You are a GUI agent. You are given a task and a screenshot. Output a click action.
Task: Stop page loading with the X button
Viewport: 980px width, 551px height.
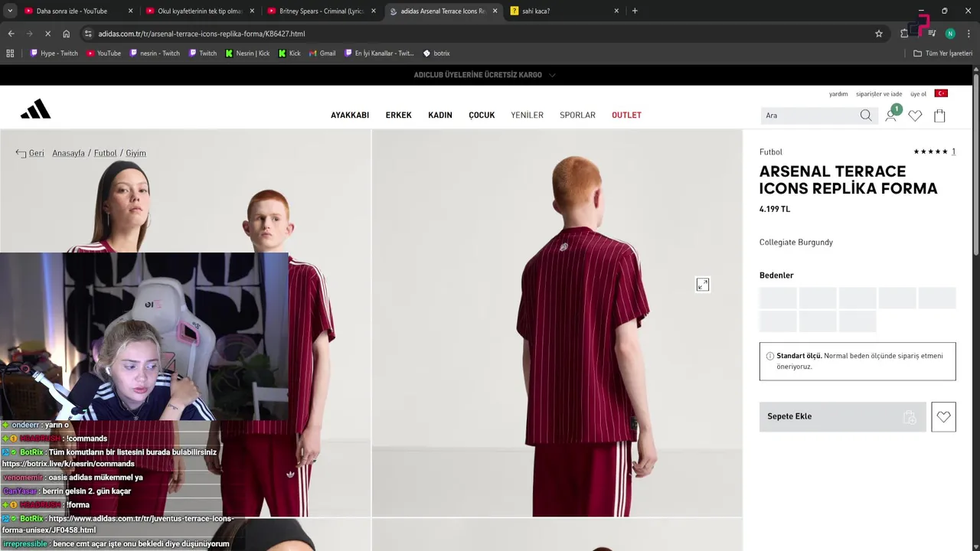(x=47, y=34)
